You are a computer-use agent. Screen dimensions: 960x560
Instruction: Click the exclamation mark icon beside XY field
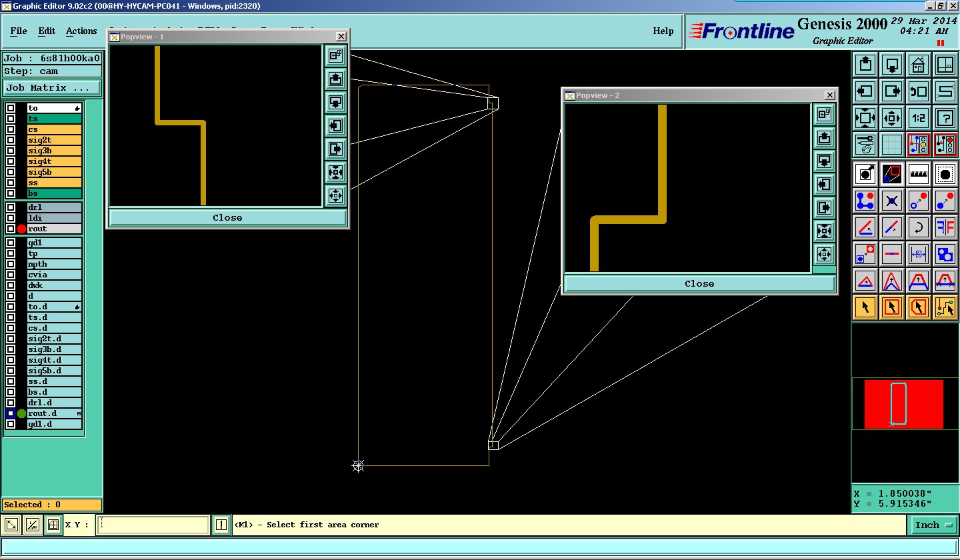click(221, 525)
